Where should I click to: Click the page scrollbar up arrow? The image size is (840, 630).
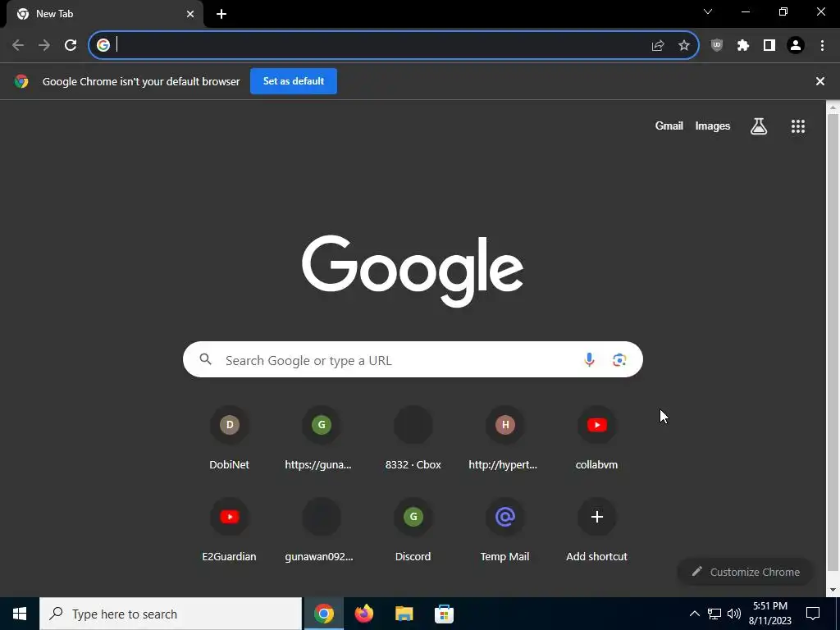(833, 107)
